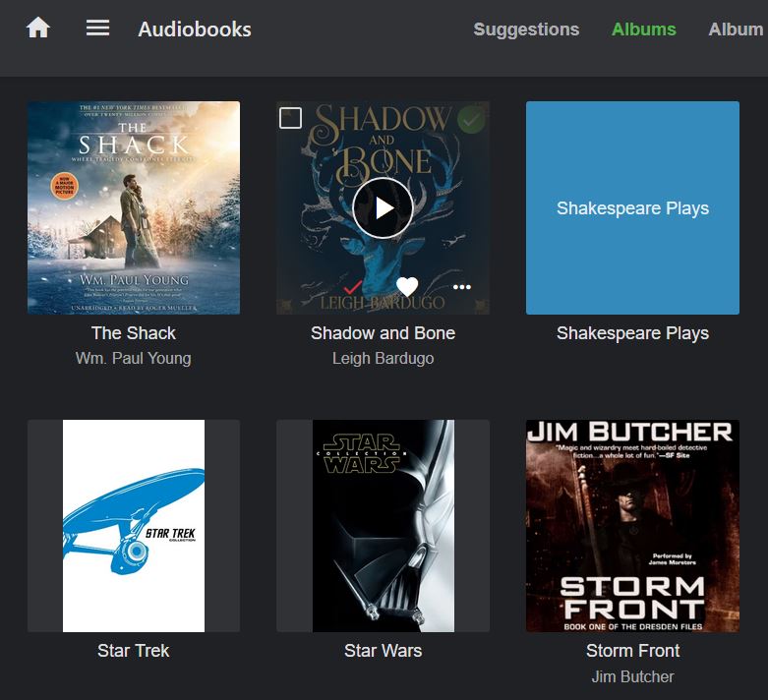This screenshot has height=700, width=768.
Task: Switch to the Suggestions tab
Action: [526, 29]
